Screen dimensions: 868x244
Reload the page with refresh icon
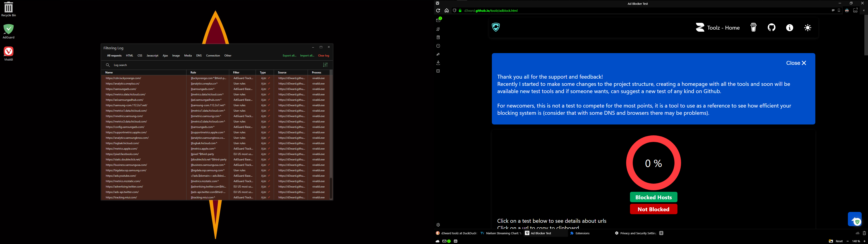[438, 11]
